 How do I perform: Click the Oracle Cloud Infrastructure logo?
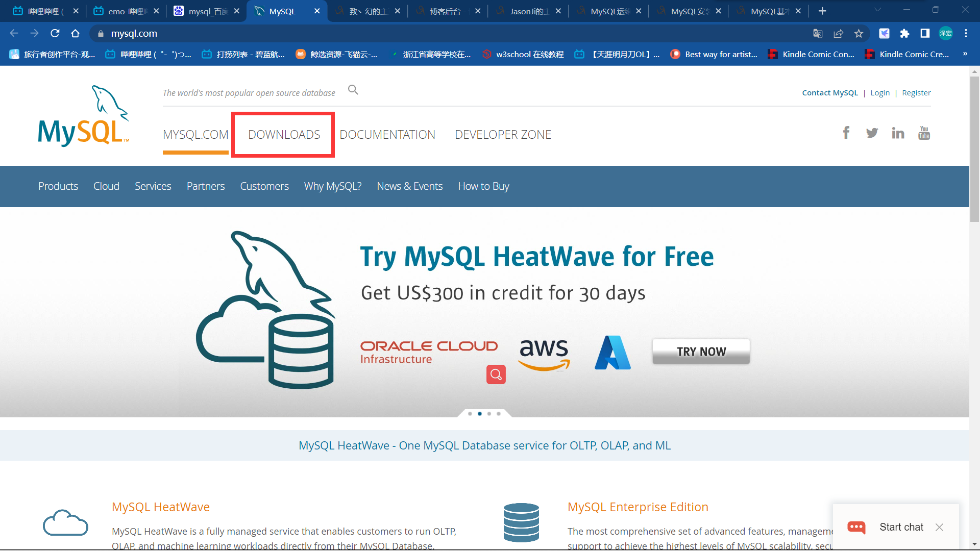point(429,353)
